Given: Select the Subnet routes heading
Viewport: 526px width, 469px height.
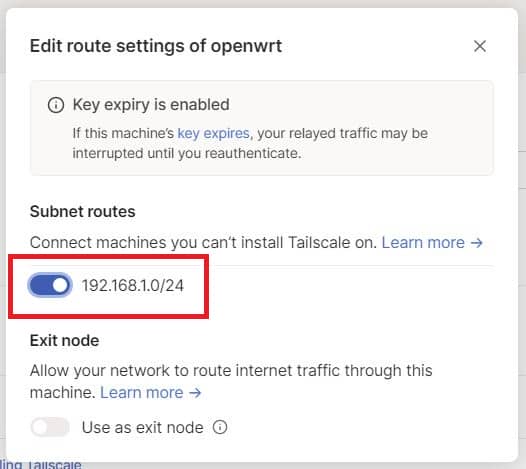Looking at the screenshot, I should tap(83, 211).
